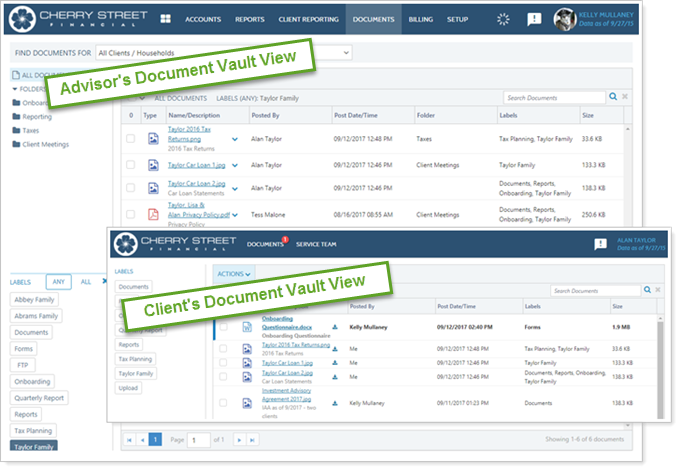Click the PDF icon for Taylor Privacy Policy
The image size is (680, 475).
152,214
